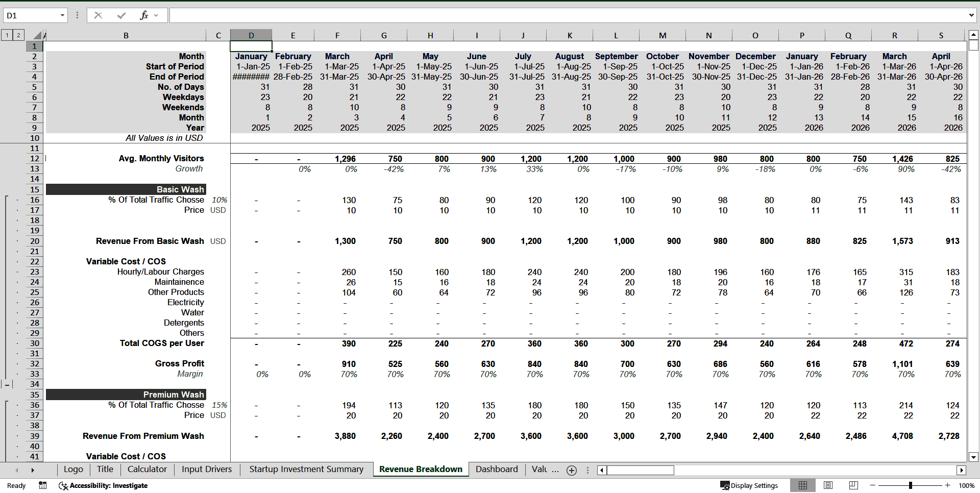Switch to the Title sheet tab
Image resolution: width=980 pixels, height=493 pixels.
pos(105,470)
